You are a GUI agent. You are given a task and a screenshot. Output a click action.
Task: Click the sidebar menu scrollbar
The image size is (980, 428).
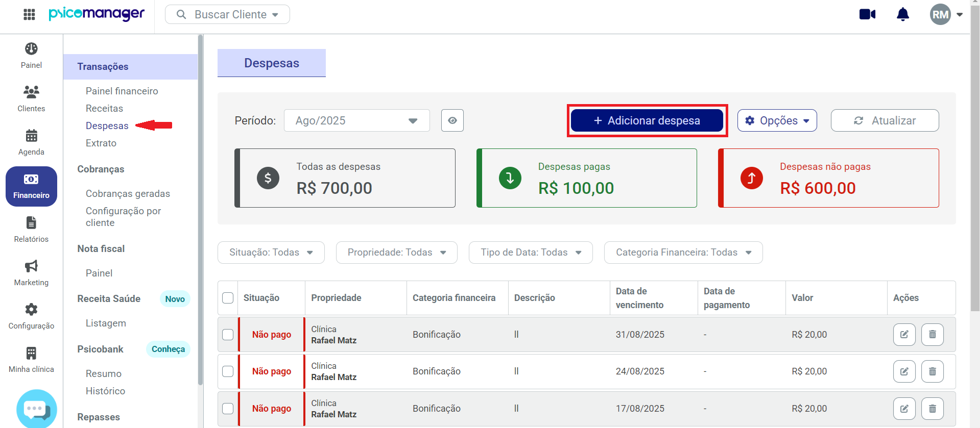200,209
